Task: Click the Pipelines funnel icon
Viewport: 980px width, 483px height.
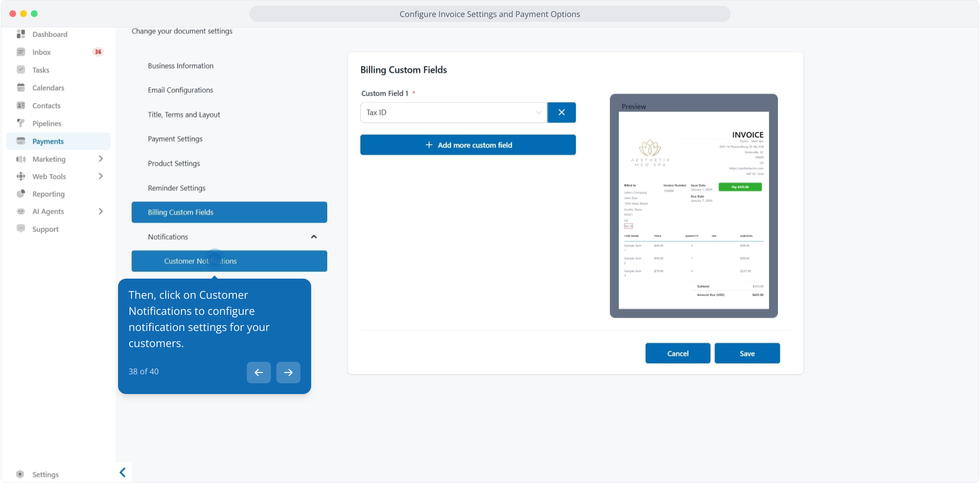Action: 21,123
